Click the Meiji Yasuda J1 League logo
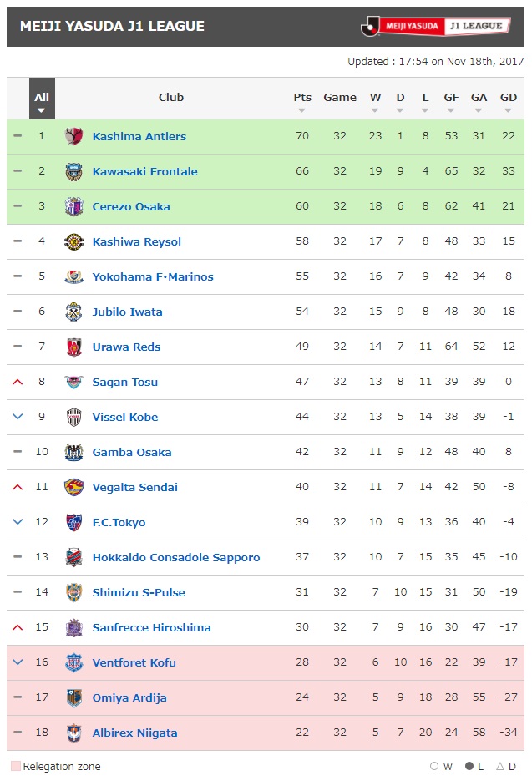The height and width of the screenshot is (781, 532). (x=435, y=26)
